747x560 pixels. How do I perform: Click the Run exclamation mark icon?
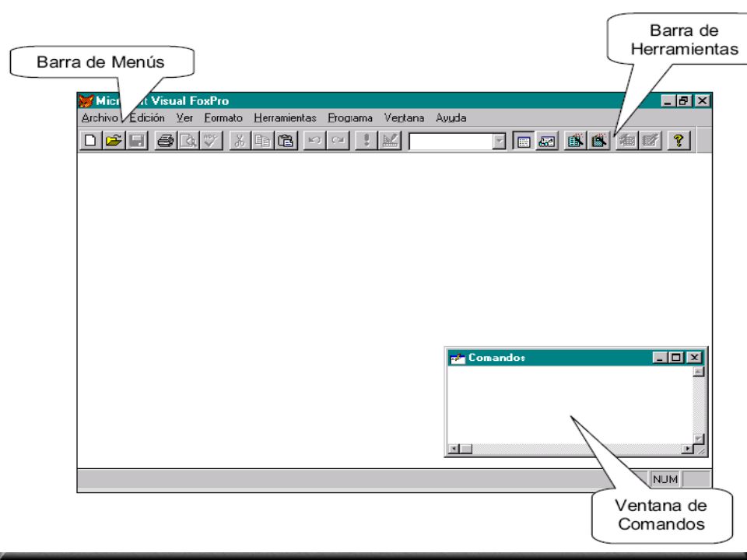[x=366, y=141]
